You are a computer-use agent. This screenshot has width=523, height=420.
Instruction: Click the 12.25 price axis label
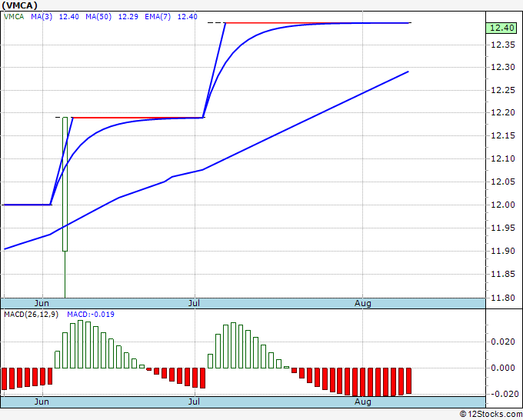point(503,91)
